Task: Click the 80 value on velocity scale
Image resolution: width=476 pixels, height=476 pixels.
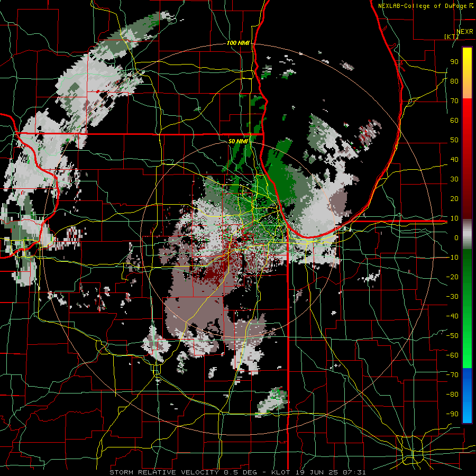Action: (x=454, y=81)
